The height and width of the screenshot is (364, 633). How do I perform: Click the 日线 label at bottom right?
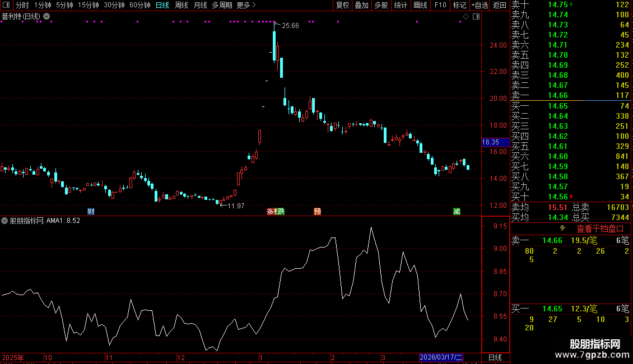click(495, 357)
